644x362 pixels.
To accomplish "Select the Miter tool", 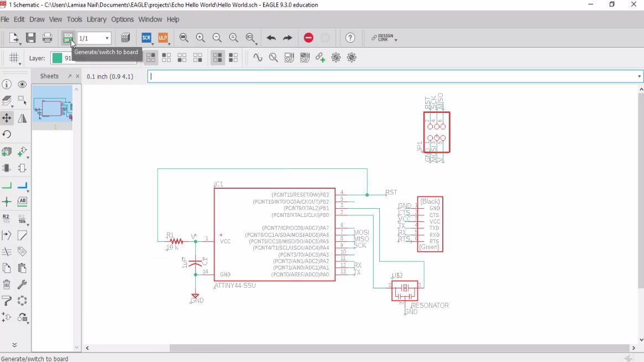I will [22, 235].
